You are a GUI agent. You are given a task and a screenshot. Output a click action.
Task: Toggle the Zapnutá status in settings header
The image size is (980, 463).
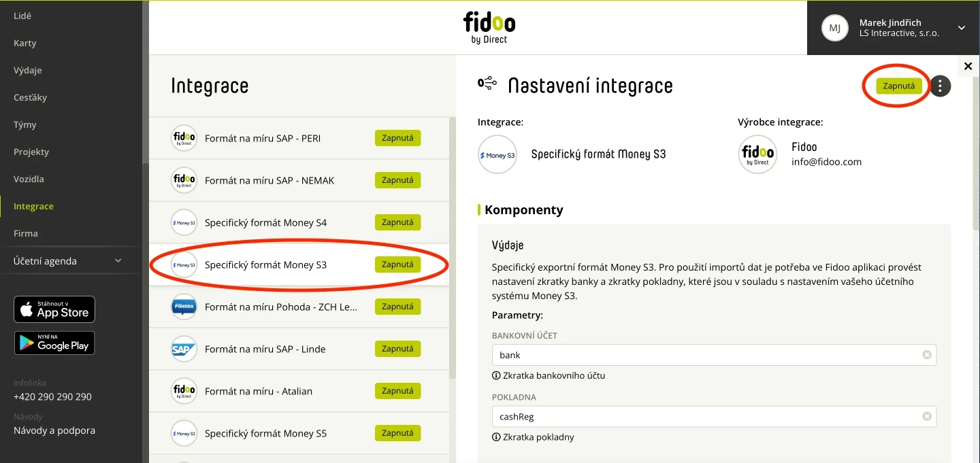(898, 86)
